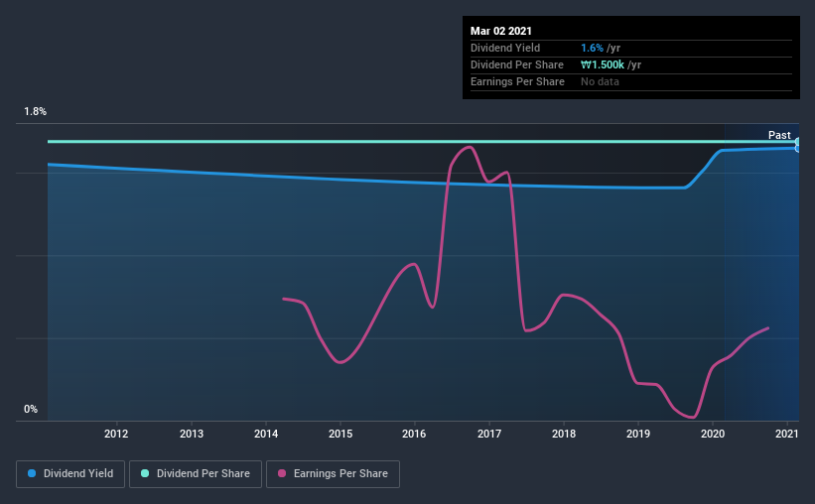Select the 2015 label on the x-axis
The image size is (815, 504).
click(340, 434)
